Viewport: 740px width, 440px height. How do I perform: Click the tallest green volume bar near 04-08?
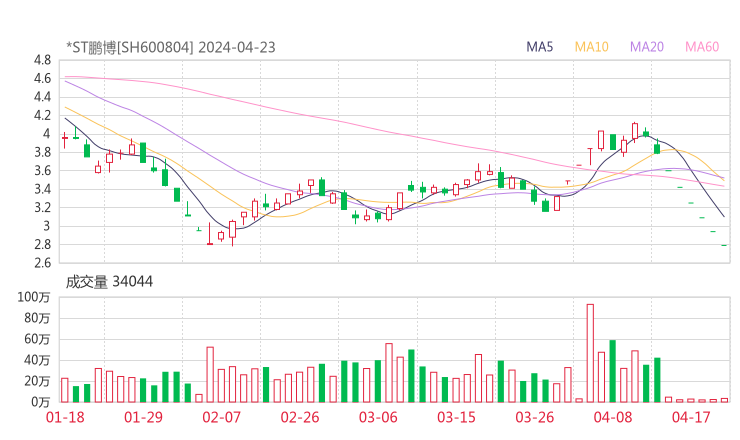point(613,371)
